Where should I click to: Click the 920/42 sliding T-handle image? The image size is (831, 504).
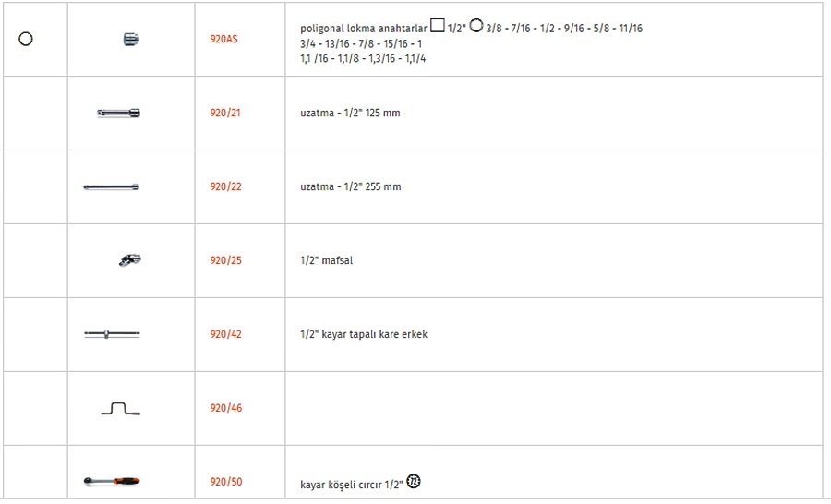pos(112,334)
